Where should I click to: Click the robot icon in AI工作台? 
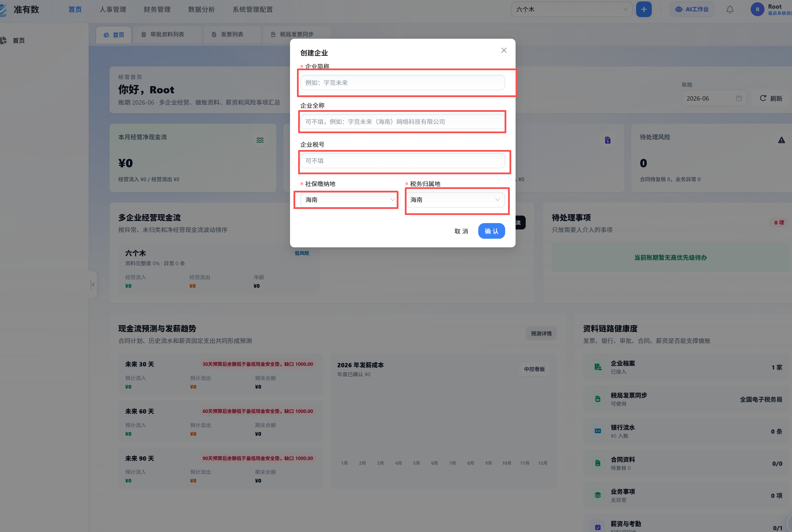(x=679, y=10)
